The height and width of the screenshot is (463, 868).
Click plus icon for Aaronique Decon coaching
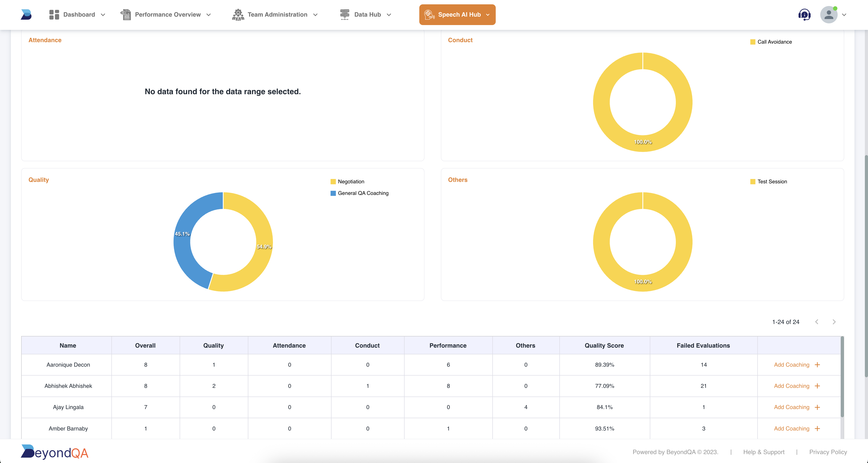pyautogui.click(x=817, y=365)
